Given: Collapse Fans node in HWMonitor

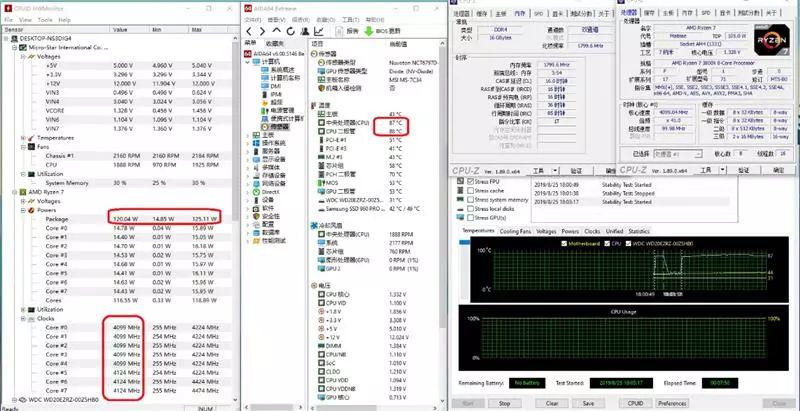Looking at the screenshot, I should [23, 147].
